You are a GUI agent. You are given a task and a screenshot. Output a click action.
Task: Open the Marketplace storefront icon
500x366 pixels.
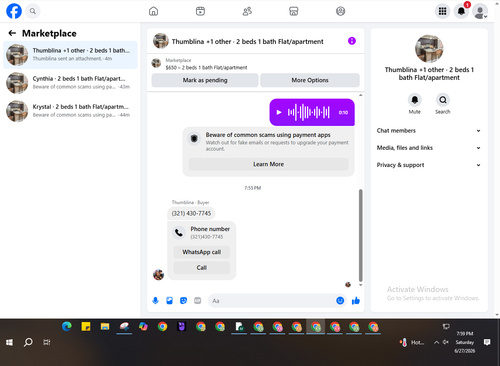tap(294, 11)
